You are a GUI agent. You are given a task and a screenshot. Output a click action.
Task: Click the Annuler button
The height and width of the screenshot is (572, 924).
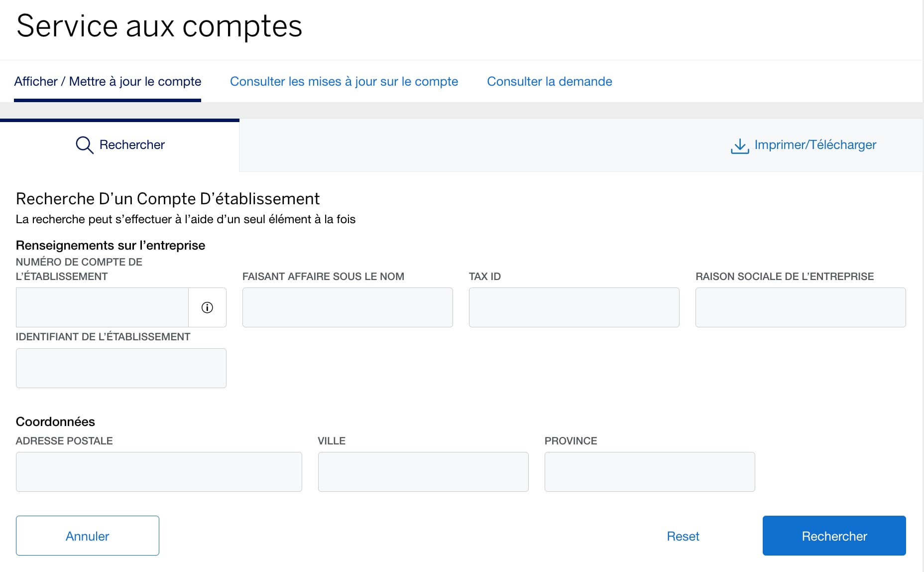[x=87, y=536]
